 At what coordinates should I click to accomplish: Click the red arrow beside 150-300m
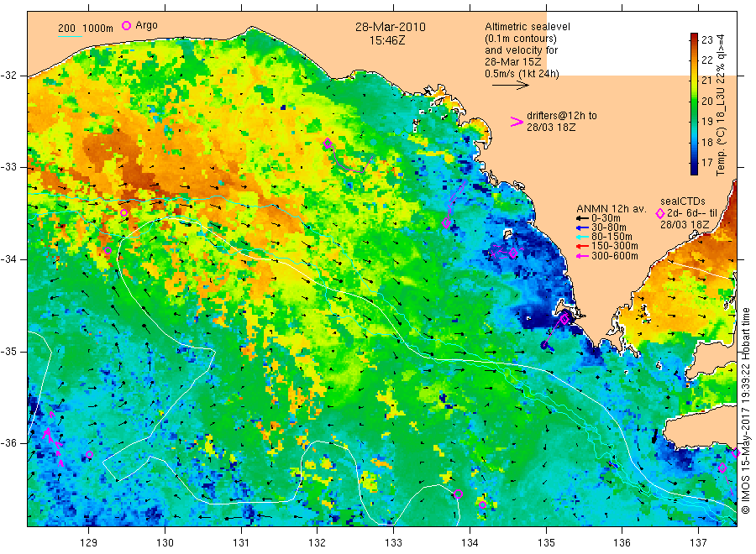coord(582,246)
